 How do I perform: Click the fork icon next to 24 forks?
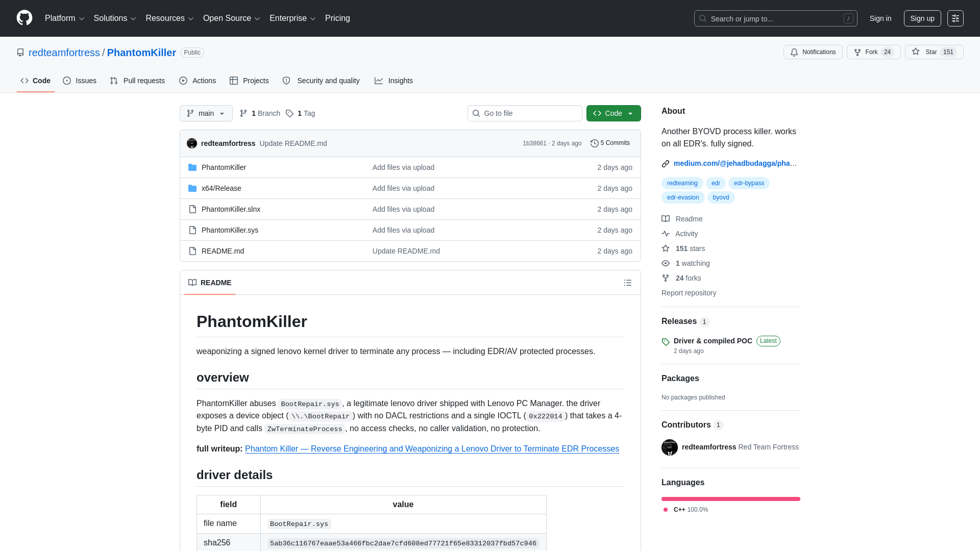point(666,278)
